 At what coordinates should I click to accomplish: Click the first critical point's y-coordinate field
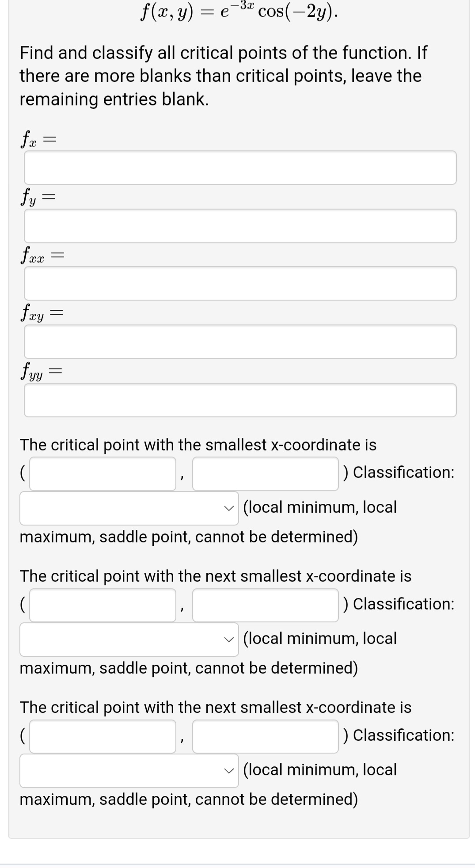coord(265,473)
